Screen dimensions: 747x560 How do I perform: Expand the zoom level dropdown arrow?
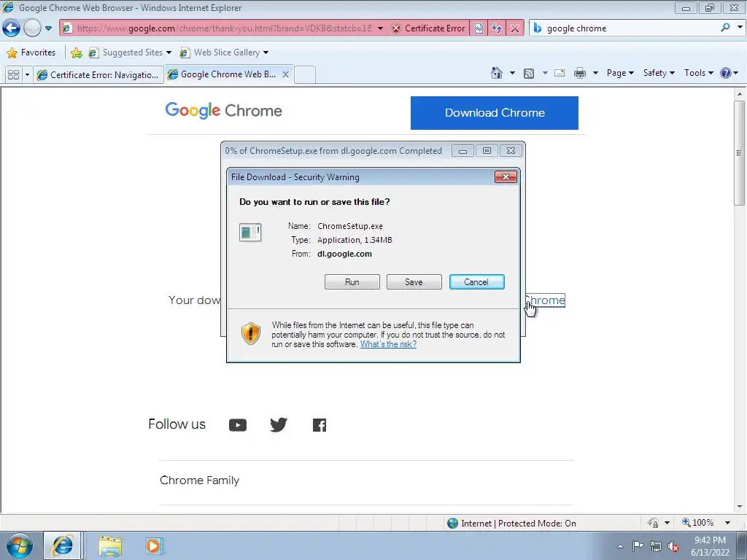727,523
